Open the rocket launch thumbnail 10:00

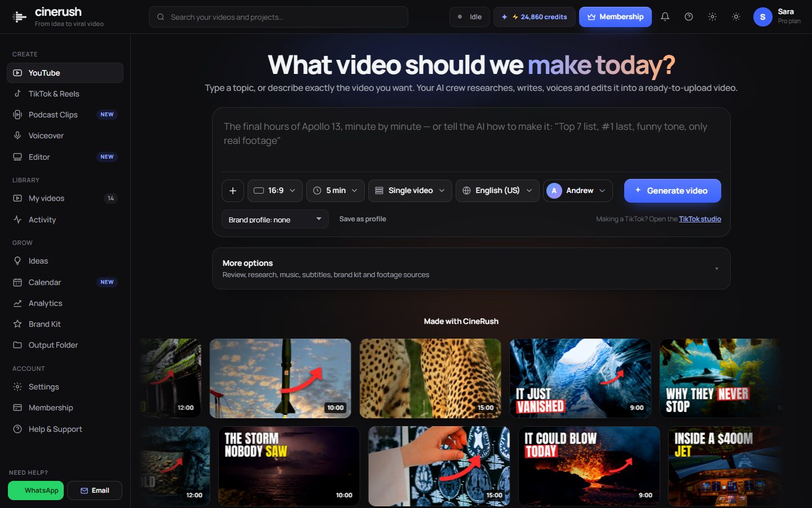[x=280, y=378]
